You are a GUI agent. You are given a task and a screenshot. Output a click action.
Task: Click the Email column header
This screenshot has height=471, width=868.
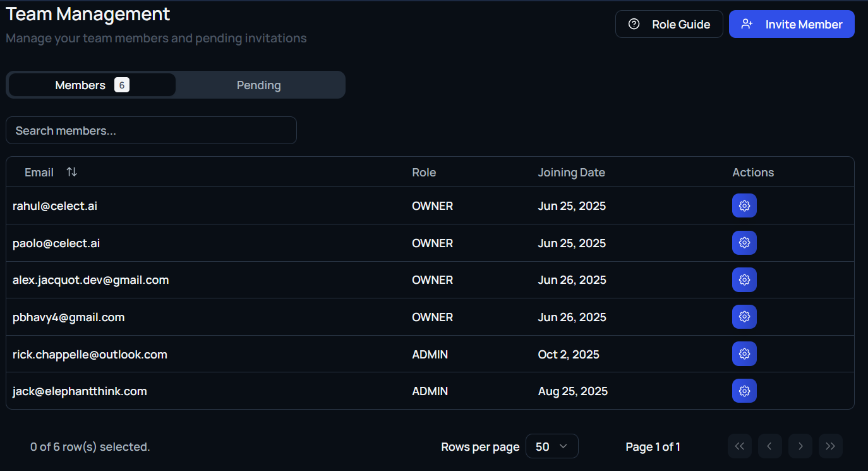pos(39,173)
